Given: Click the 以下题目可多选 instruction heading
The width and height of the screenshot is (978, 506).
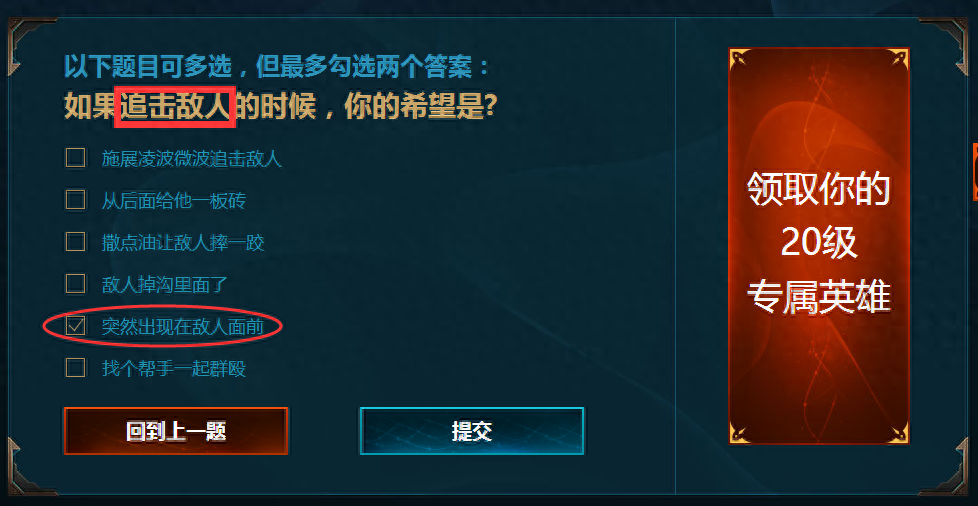Looking at the screenshot, I should (x=278, y=67).
